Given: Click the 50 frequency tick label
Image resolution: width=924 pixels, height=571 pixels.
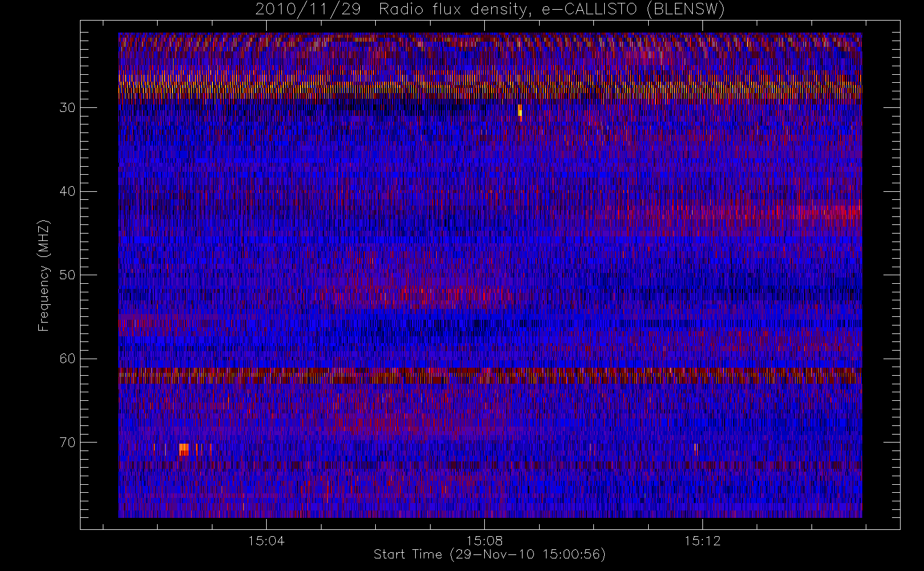Looking at the screenshot, I should click(67, 275).
